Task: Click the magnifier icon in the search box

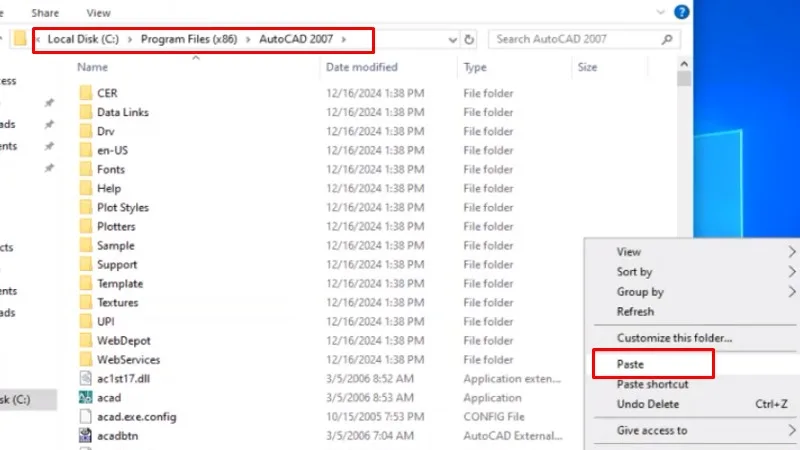Action: [668, 40]
